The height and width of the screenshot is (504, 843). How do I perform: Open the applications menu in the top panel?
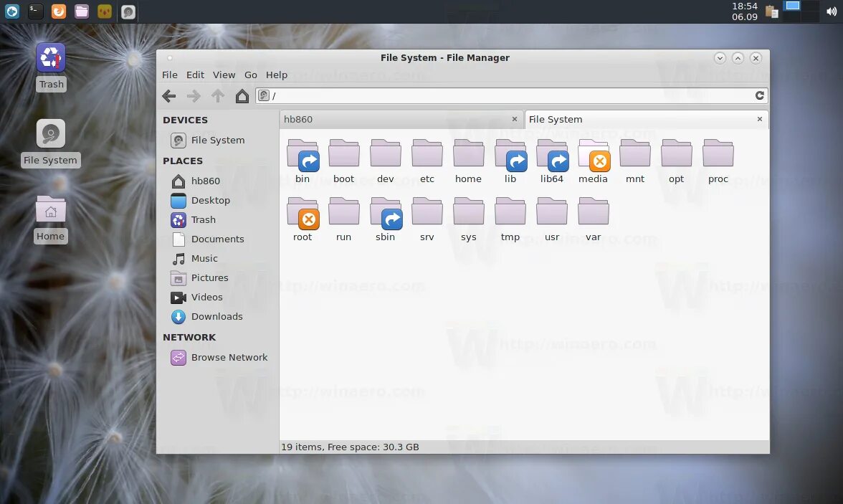[12, 11]
